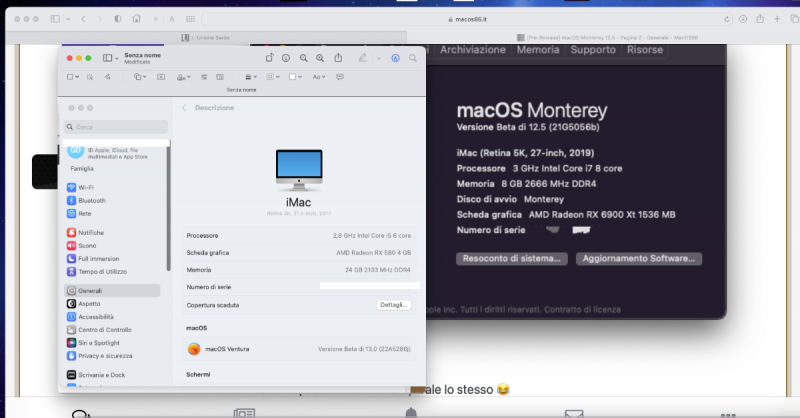Click Aggiornamento Software... button
This screenshot has height=418, width=800.
point(639,259)
